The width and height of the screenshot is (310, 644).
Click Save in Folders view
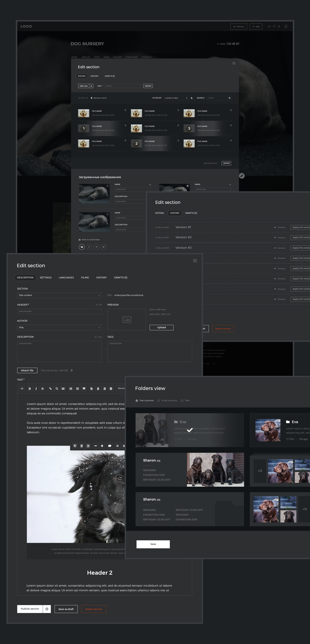pyautogui.click(x=153, y=544)
